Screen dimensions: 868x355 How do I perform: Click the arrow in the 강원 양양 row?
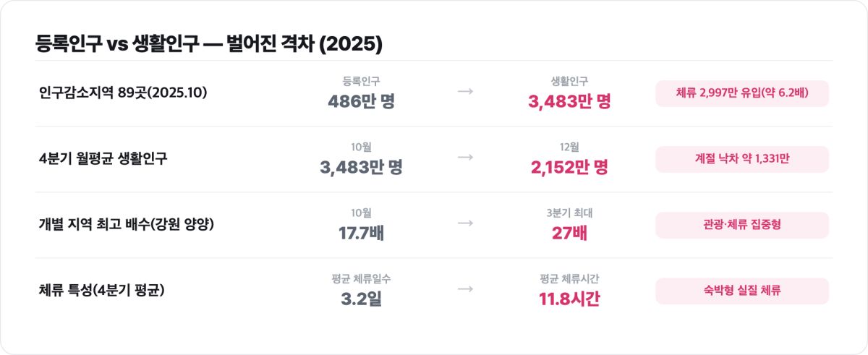point(465,225)
